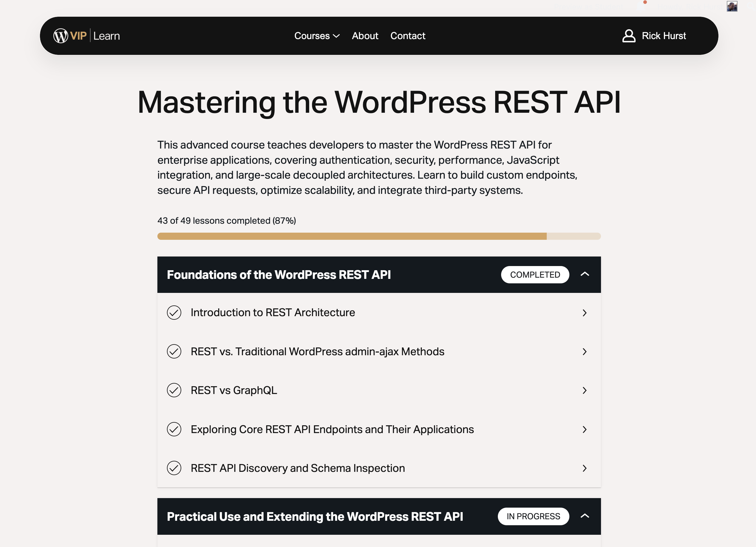Viewport: 756px width, 547px height.
Task: Collapse the Foundations section chevron
Action: pos(585,274)
